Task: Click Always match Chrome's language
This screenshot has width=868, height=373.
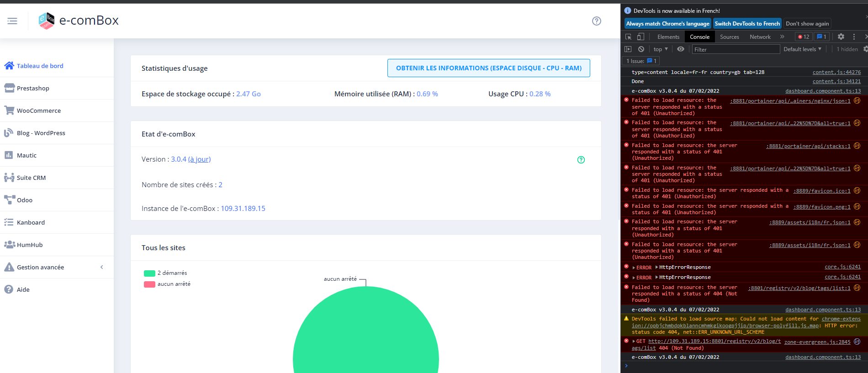Action: point(668,24)
